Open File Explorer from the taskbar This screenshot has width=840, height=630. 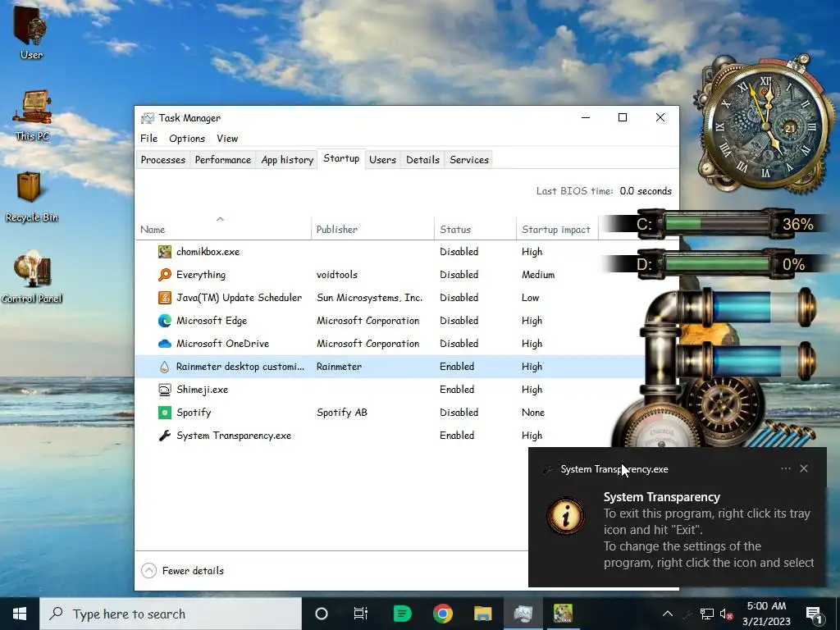point(482,614)
